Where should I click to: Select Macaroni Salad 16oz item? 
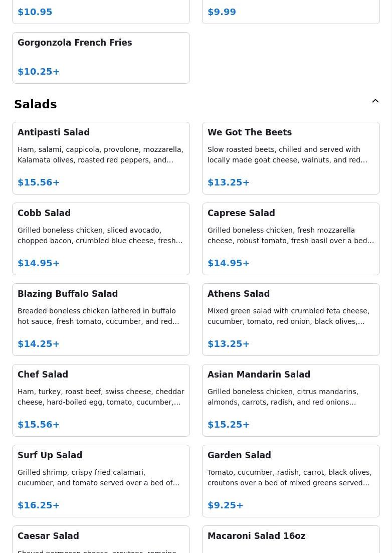[291, 539]
